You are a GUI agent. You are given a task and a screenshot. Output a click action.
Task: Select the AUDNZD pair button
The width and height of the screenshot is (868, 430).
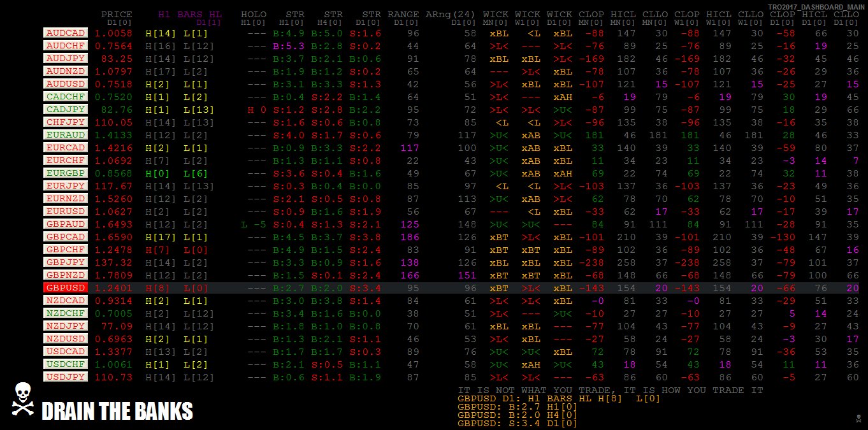(66, 71)
